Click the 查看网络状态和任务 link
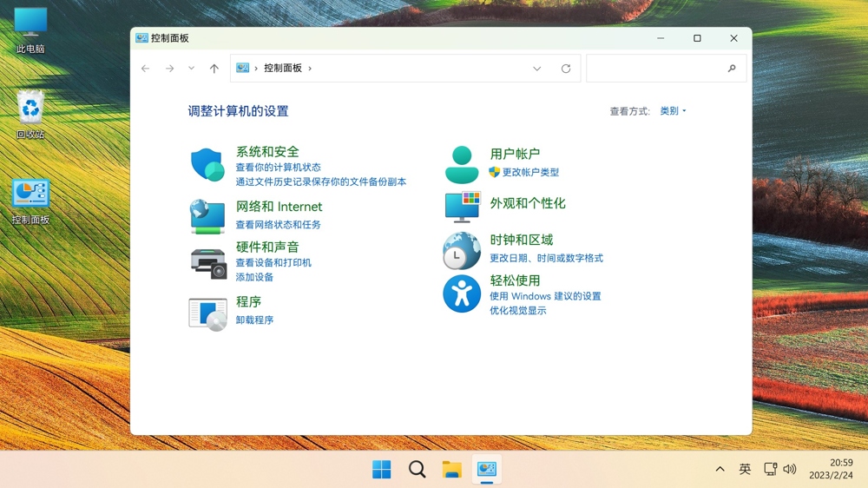The width and height of the screenshot is (868, 488). pos(278,225)
